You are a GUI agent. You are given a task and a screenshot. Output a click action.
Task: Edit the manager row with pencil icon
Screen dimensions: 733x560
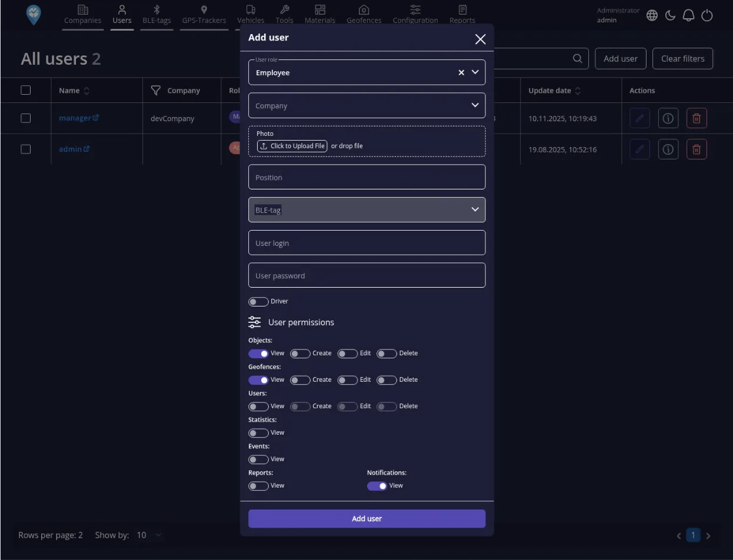tap(639, 118)
